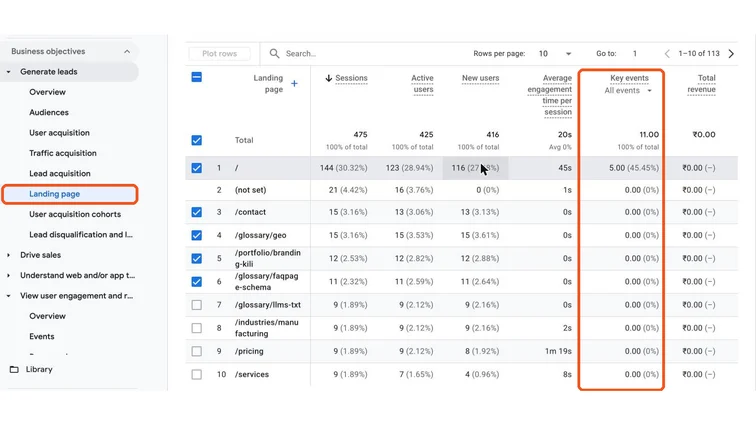
Task: Check the /industries/manufacturing row checkbox
Action: point(197,328)
